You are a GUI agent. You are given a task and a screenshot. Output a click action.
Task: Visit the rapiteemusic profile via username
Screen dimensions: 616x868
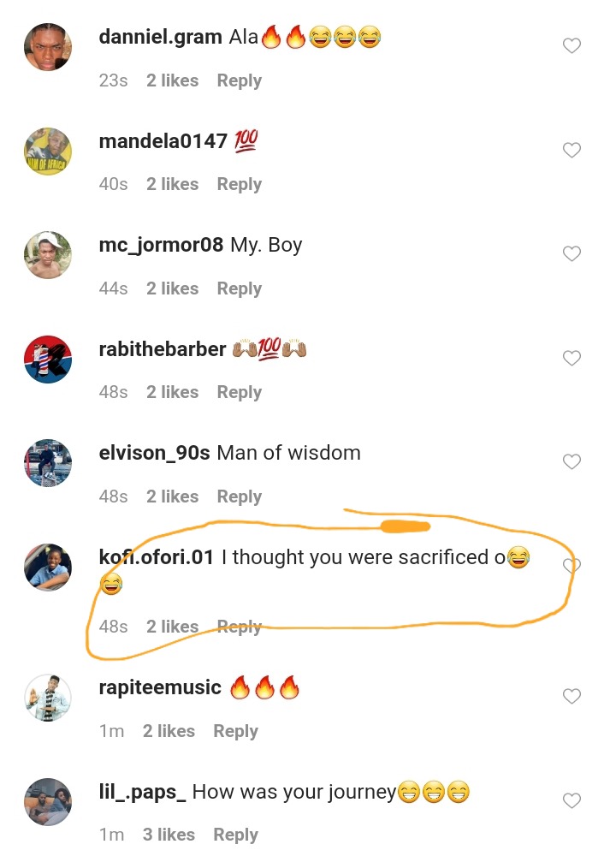[x=160, y=687]
